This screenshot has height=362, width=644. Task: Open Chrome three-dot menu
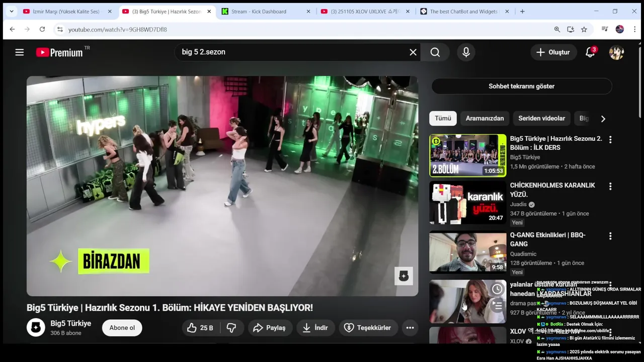click(x=635, y=30)
